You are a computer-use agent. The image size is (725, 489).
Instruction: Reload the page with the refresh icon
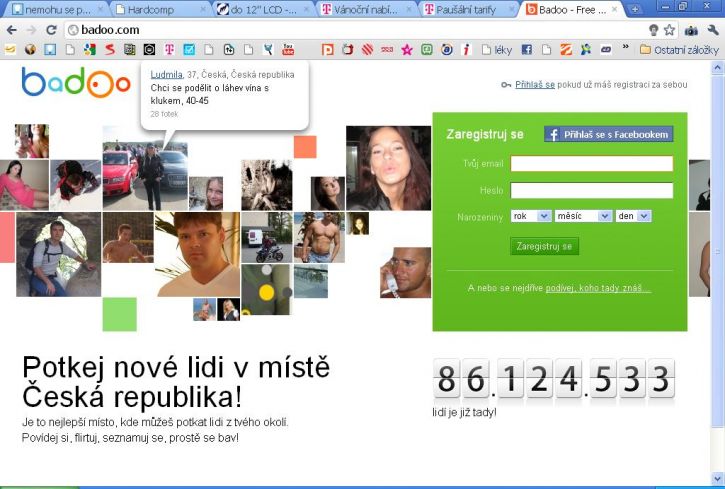tap(51, 30)
